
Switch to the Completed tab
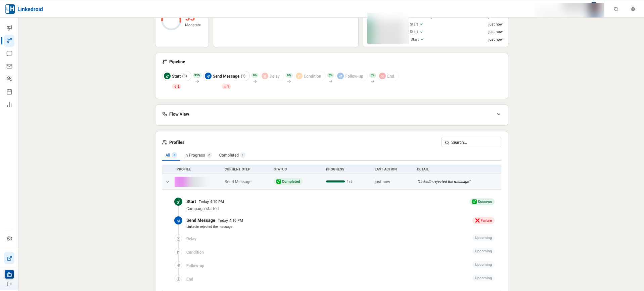click(232, 155)
